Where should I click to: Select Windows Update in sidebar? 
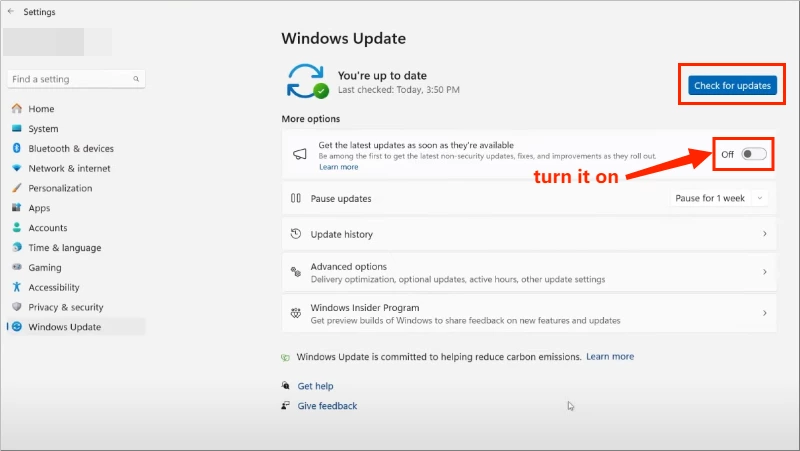click(x=76, y=327)
